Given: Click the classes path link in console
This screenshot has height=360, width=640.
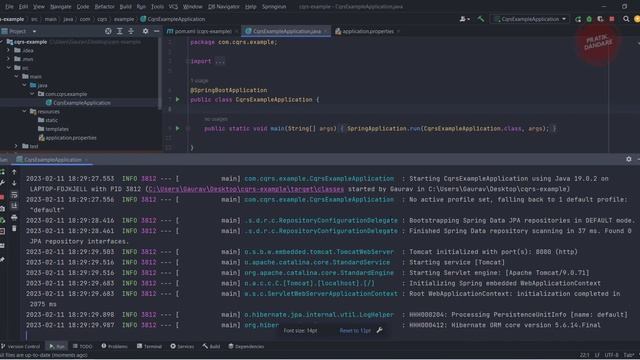Looking at the screenshot, I should [246, 189].
